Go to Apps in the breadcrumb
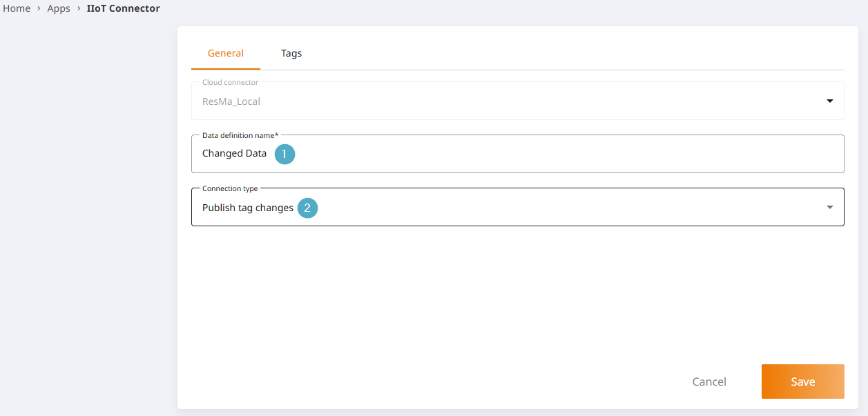868x416 pixels. click(x=59, y=8)
